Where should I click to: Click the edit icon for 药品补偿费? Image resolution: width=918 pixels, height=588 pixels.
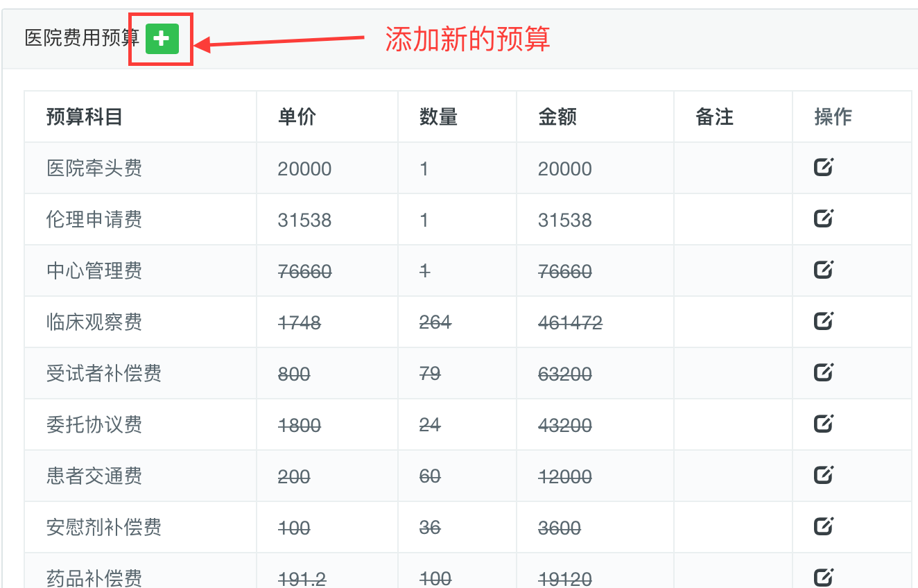[x=823, y=577]
